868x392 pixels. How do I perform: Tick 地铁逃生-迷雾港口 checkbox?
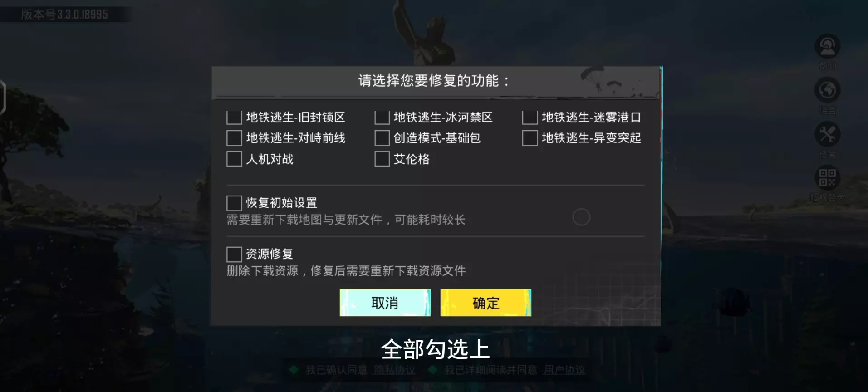530,117
